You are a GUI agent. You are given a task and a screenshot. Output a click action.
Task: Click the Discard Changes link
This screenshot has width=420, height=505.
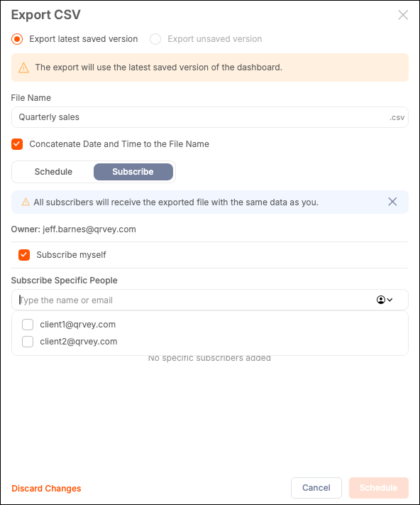[46, 488]
